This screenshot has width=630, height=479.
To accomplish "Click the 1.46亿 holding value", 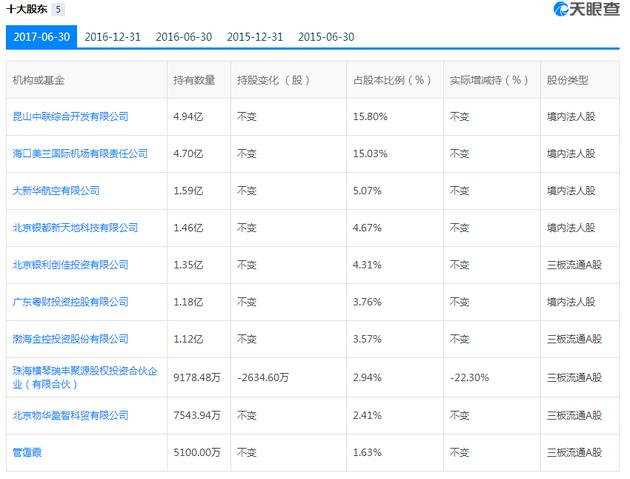I will click(x=188, y=227).
